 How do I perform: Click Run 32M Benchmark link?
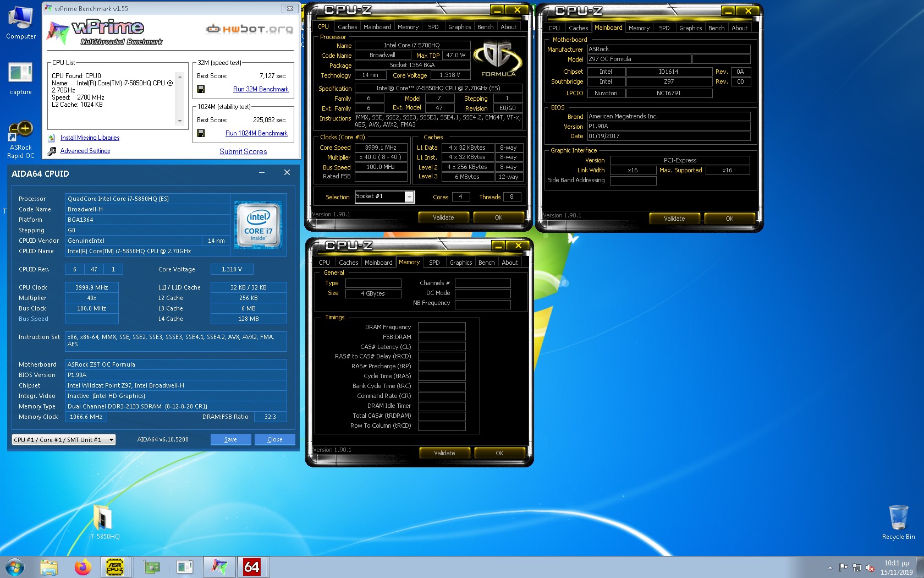[261, 89]
